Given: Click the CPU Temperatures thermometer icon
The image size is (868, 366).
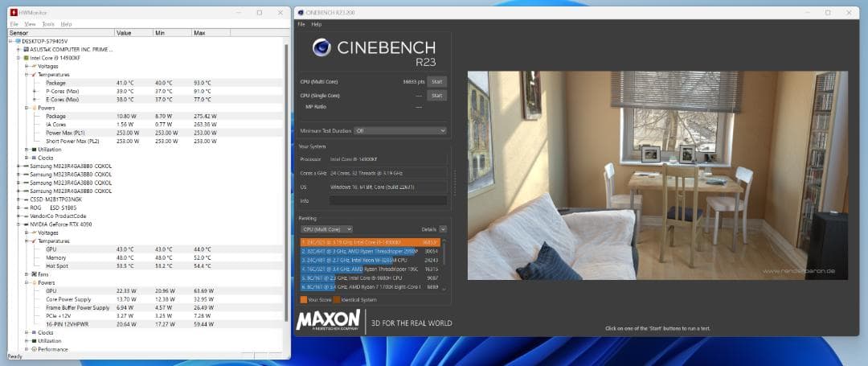Looking at the screenshot, I should (34, 75).
